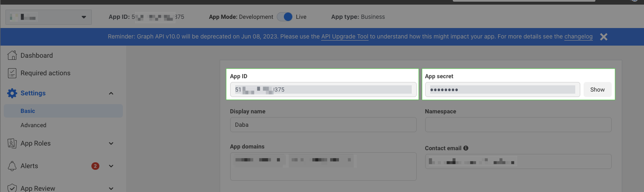Screen dimensions: 644x192
Task: Open the API Upgrade Tool link
Action: tap(345, 36)
